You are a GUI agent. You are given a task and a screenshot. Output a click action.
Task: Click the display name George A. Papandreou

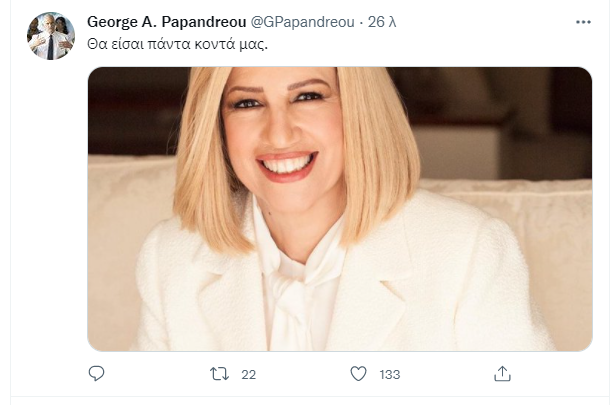[167, 21]
